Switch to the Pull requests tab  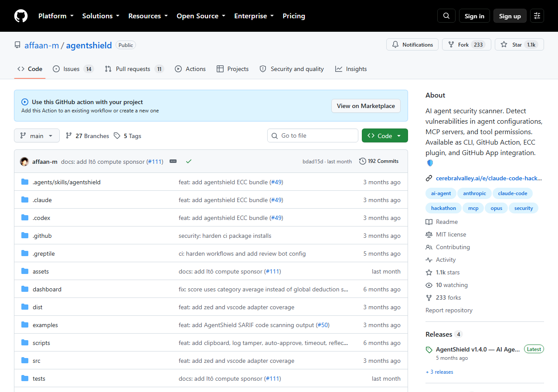[134, 69]
